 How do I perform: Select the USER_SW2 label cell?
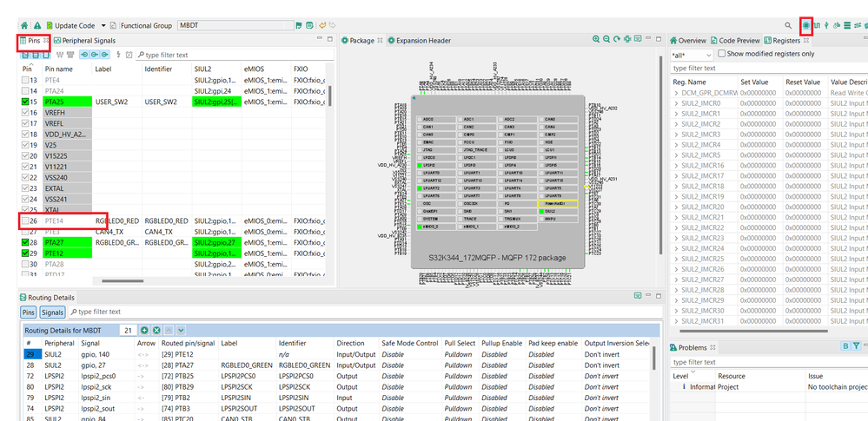(x=116, y=102)
